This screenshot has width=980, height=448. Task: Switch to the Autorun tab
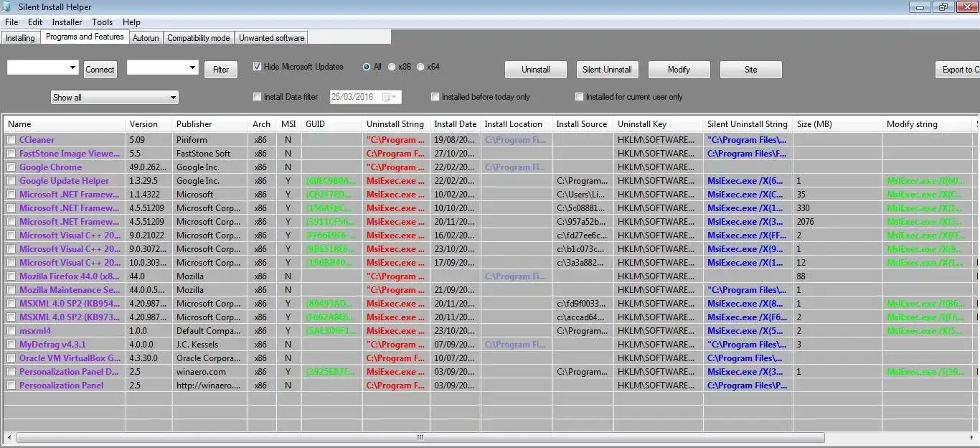point(146,38)
